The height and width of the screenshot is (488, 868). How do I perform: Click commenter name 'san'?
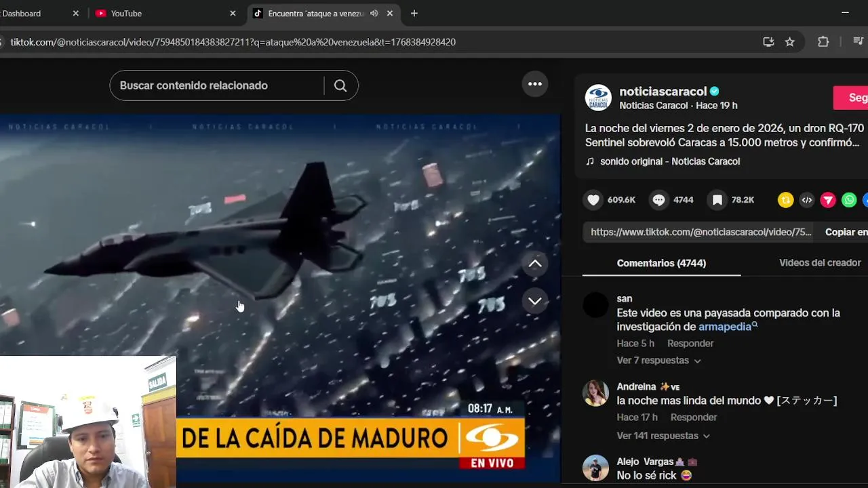[x=624, y=298]
